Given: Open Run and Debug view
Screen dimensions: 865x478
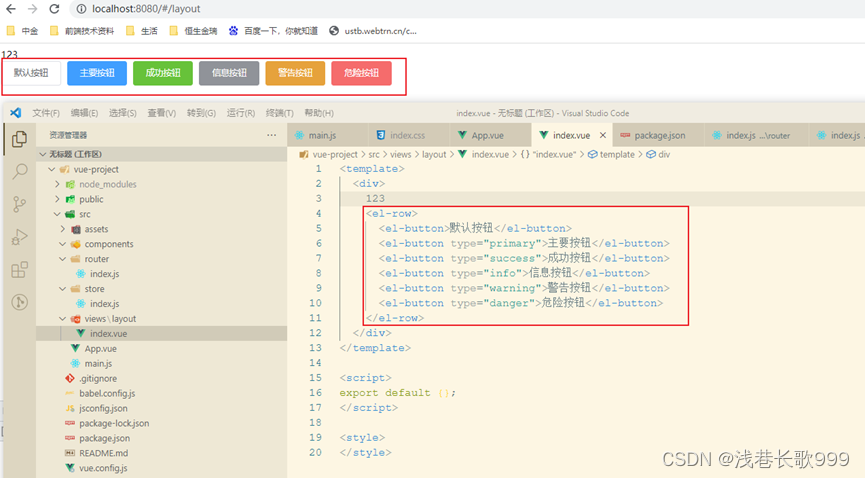Looking at the screenshot, I should [x=19, y=237].
